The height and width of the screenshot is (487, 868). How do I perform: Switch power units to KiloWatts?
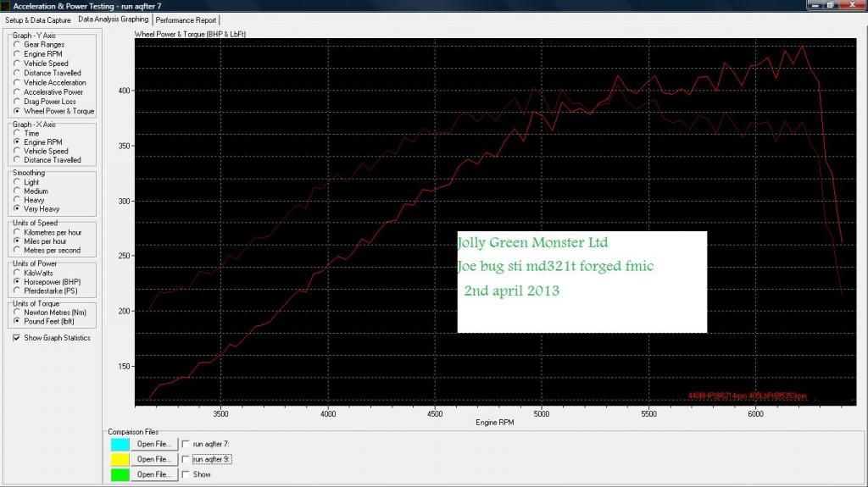[17, 272]
